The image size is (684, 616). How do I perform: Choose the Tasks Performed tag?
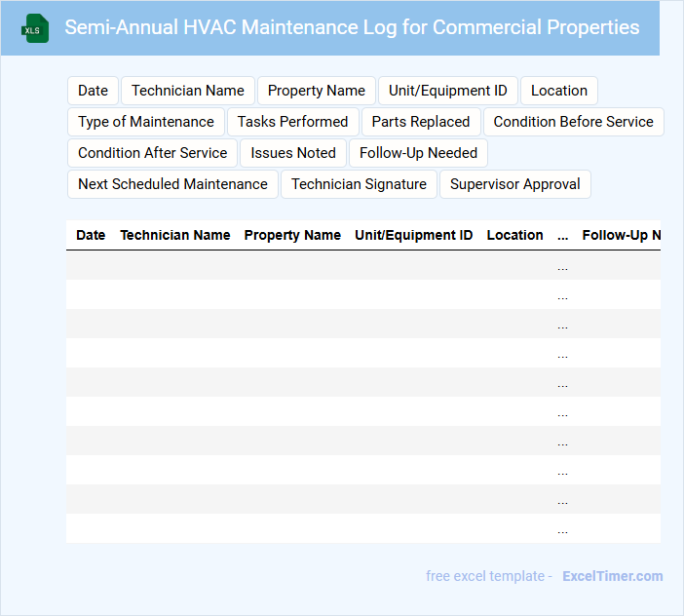(292, 122)
